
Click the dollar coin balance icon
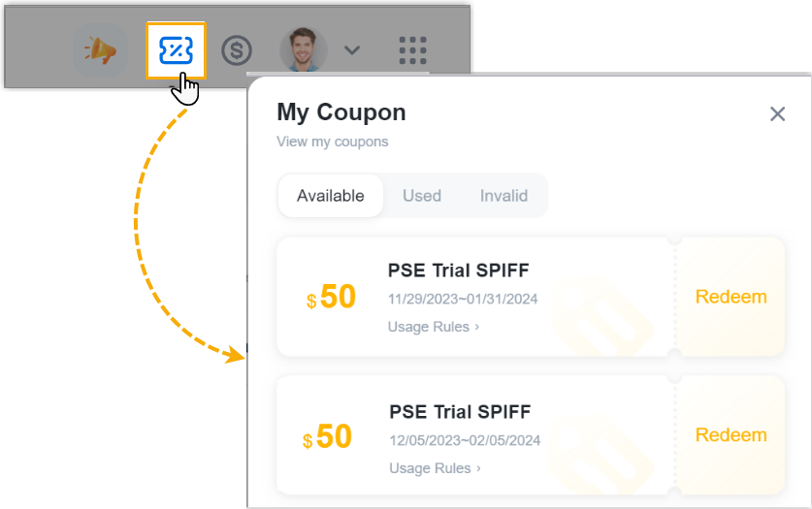237,49
